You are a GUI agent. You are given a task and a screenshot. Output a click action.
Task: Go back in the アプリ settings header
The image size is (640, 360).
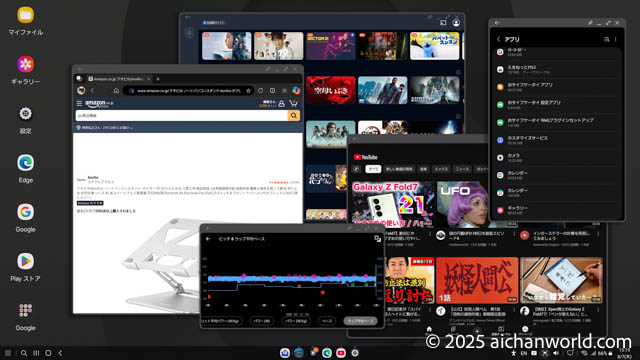pos(498,39)
